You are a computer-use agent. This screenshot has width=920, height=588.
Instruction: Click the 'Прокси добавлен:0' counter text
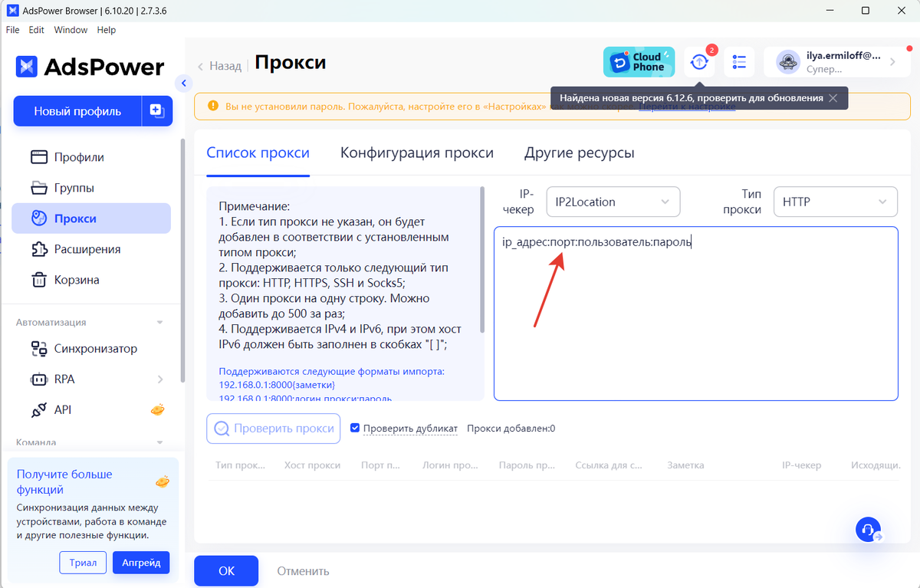[511, 429]
